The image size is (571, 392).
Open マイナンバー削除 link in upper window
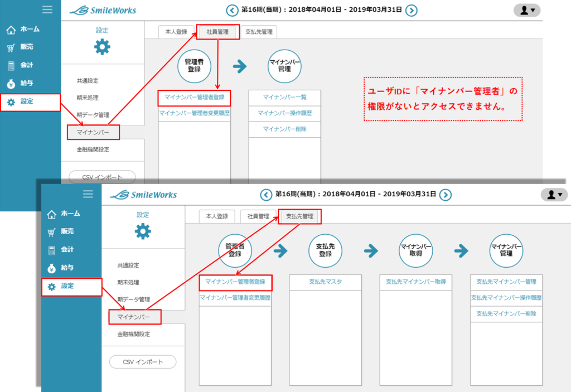pyautogui.click(x=285, y=129)
